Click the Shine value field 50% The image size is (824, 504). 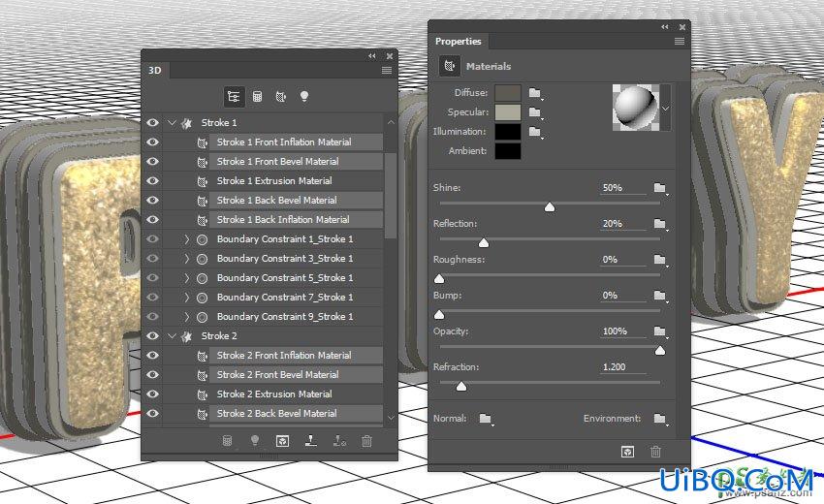coord(623,188)
